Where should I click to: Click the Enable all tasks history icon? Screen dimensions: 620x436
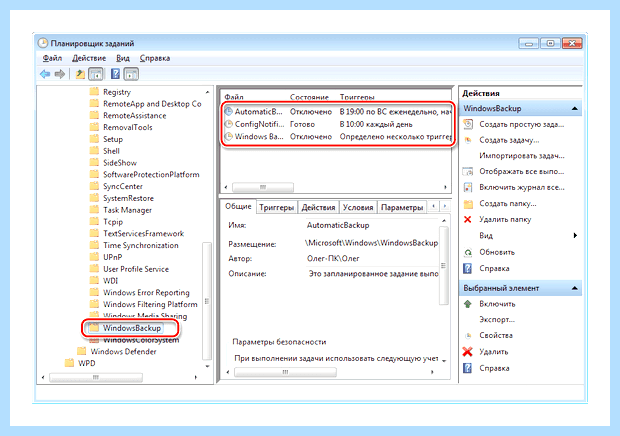click(x=468, y=187)
